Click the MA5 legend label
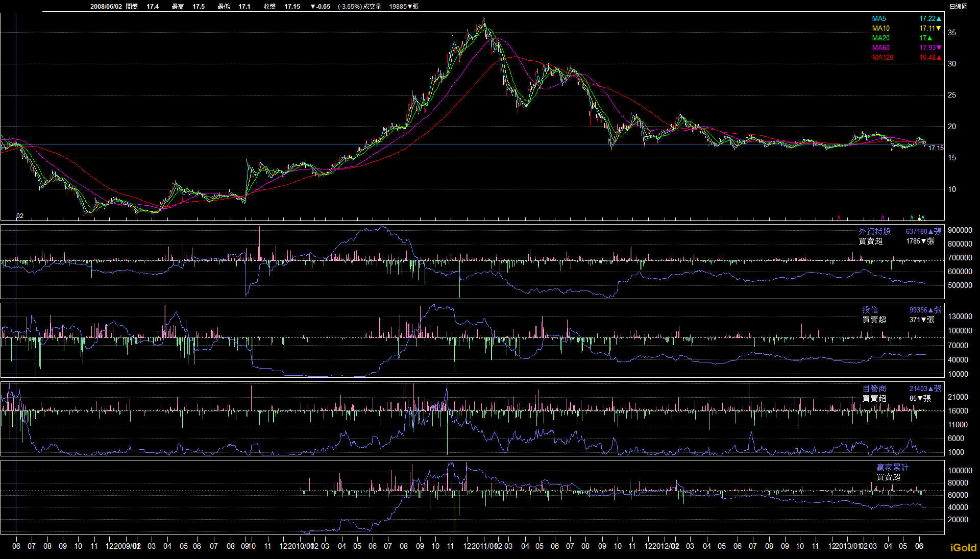Image resolution: width=980 pixels, height=559 pixels. coord(878,18)
